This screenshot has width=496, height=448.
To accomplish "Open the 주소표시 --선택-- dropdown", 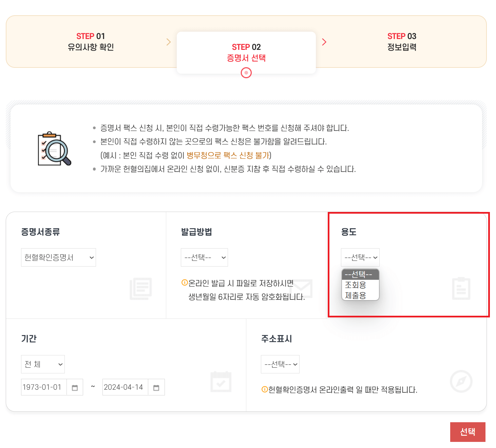I will click(x=280, y=364).
